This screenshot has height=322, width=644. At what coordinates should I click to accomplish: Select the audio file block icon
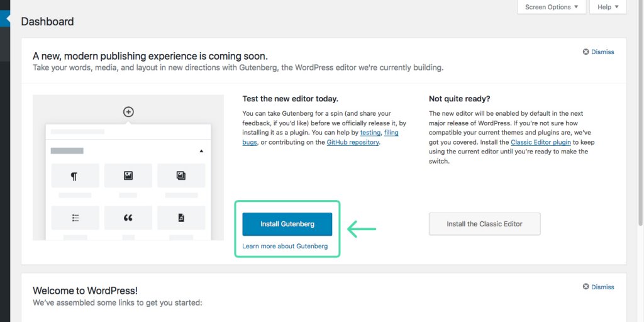coord(181,218)
